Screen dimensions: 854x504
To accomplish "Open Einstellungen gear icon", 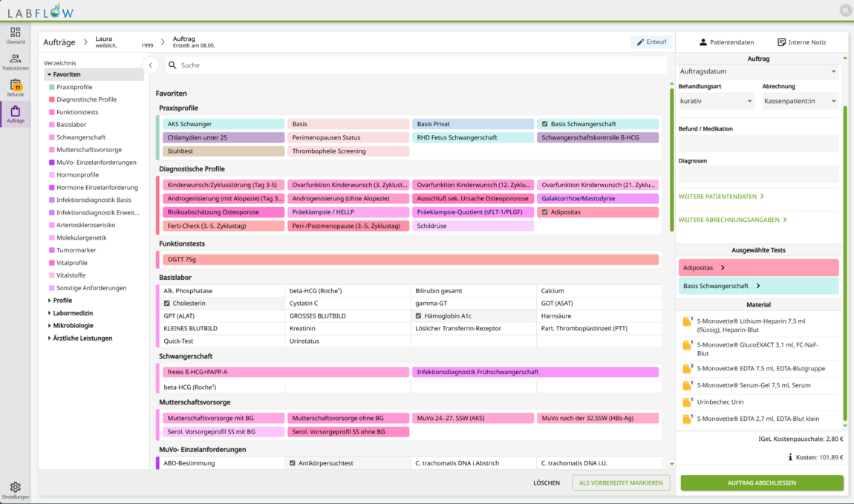I will pos(15,488).
